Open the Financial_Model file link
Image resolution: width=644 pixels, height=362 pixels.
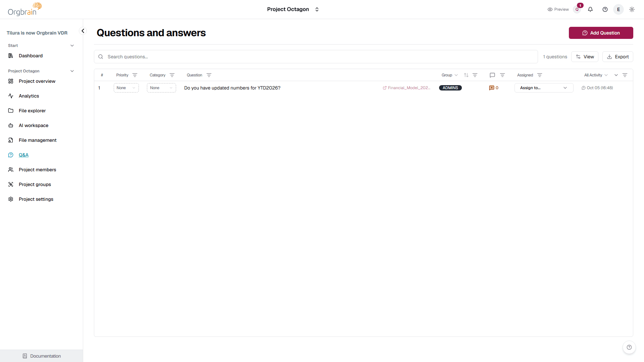[x=407, y=88]
